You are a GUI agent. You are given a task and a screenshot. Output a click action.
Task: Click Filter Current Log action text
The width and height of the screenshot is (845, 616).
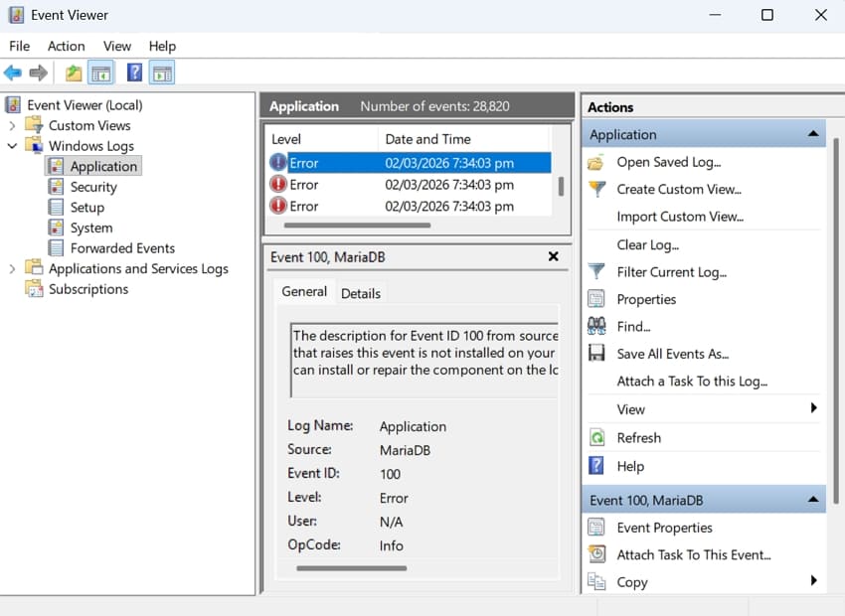[x=671, y=272]
